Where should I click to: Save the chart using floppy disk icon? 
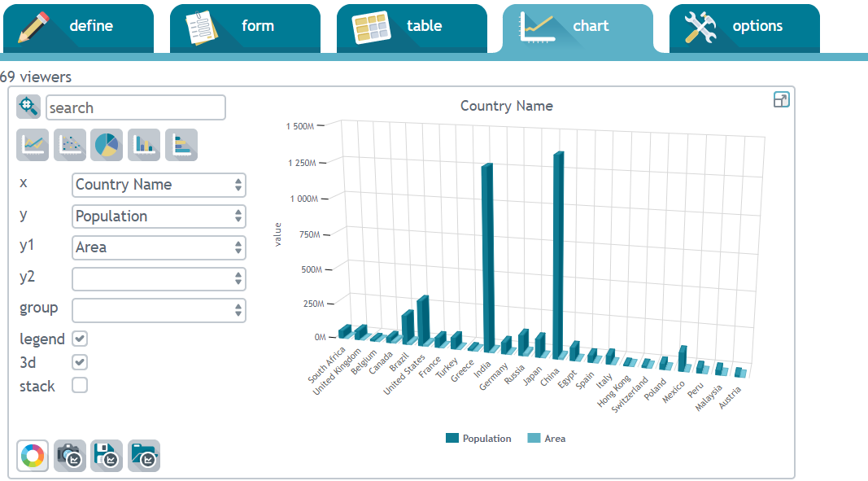point(107,456)
